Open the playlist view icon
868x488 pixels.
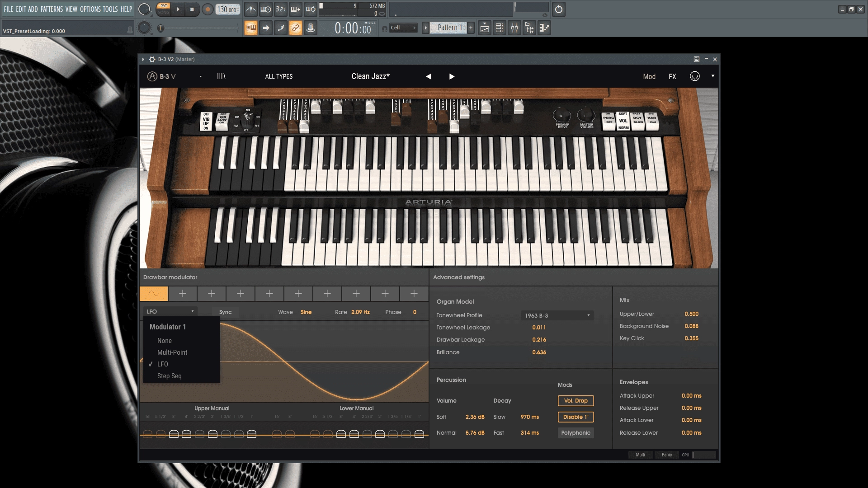pos(485,28)
